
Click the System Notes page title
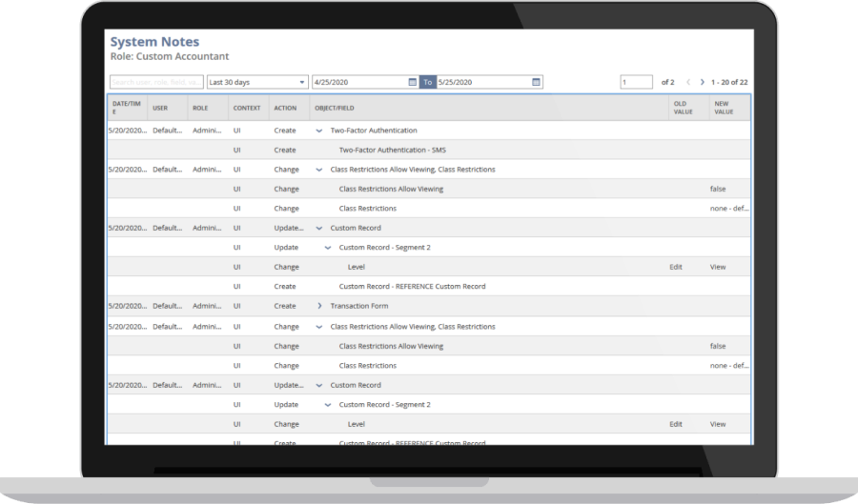tap(154, 42)
